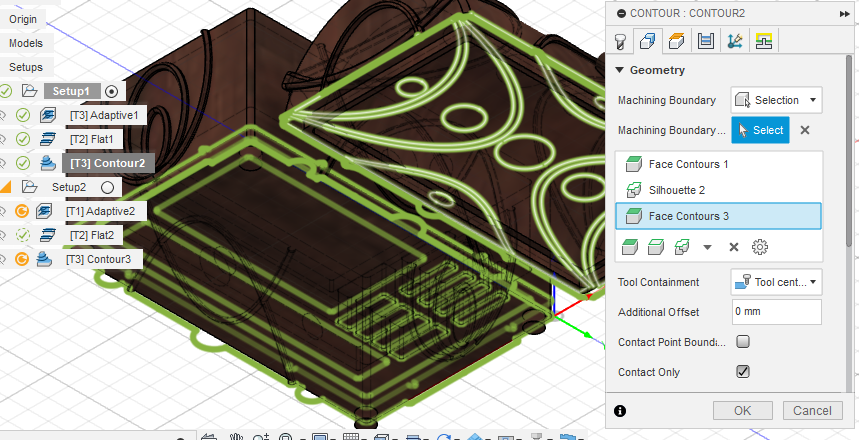Click the first green-top cube add-selection icon
Screen dimensions: 859x440
click(x=630, y=247)
